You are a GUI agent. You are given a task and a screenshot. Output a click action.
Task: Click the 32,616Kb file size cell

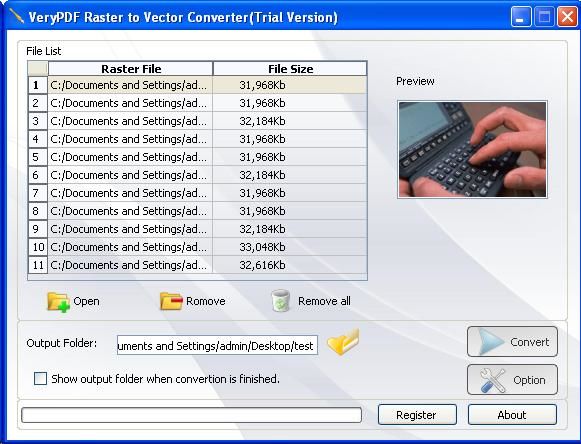tap(290, 265)
